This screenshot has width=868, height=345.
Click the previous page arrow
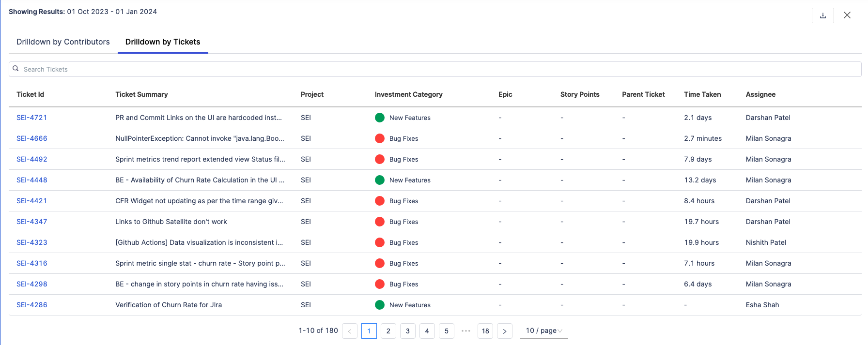(x=350, y=331)
